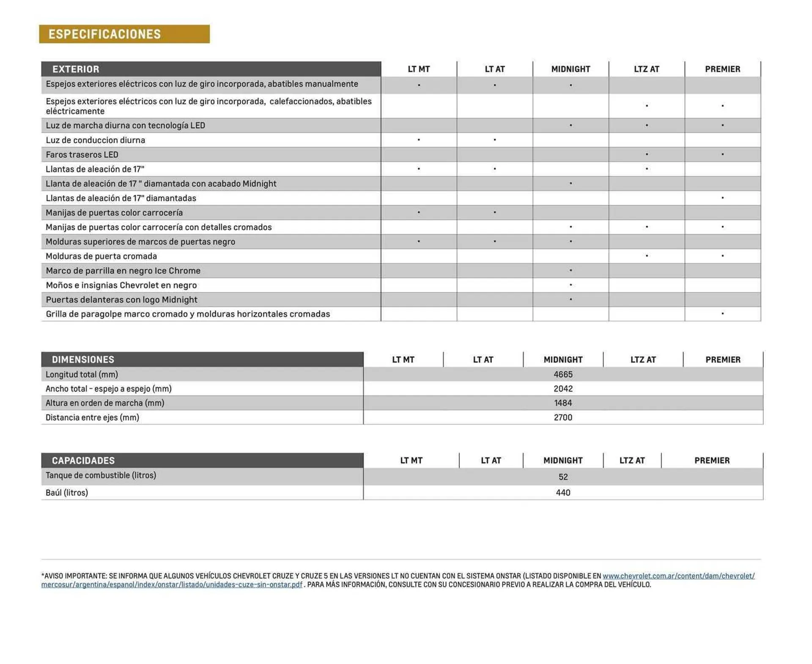
Task: Click the Capacidades table's LTZ AT column header
Action: [632, 460]
